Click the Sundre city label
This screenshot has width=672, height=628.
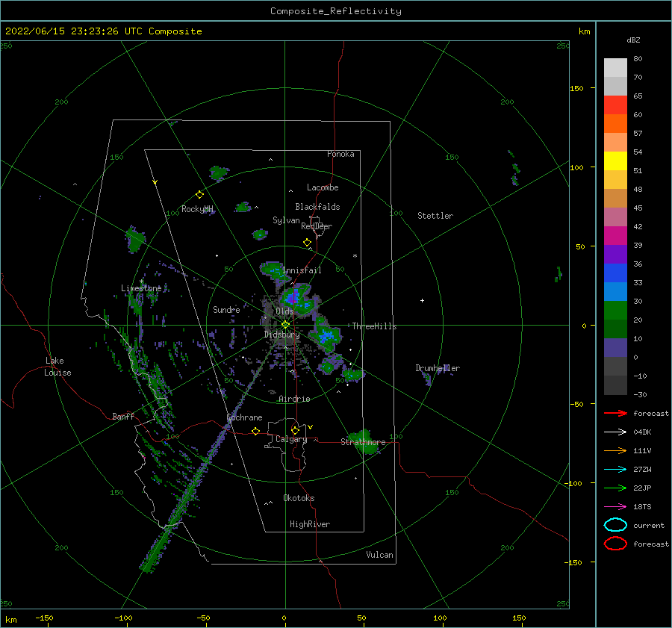(x=226, y=309)
